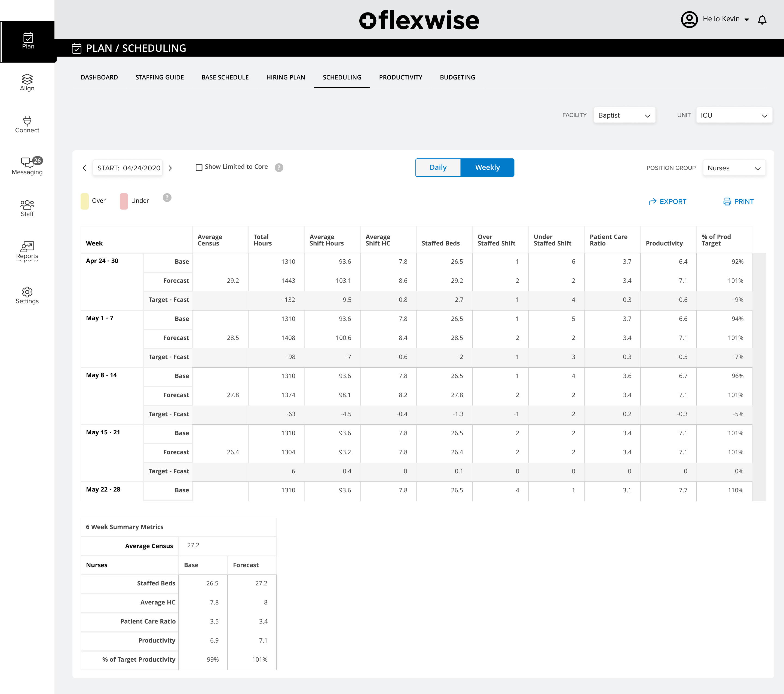Click the Average Shift HC column header
This screenshot has height=694, width=784.
388,240
